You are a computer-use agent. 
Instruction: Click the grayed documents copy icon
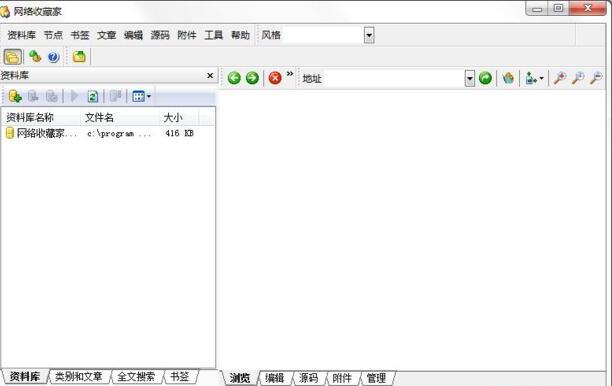tap(116, 96)
